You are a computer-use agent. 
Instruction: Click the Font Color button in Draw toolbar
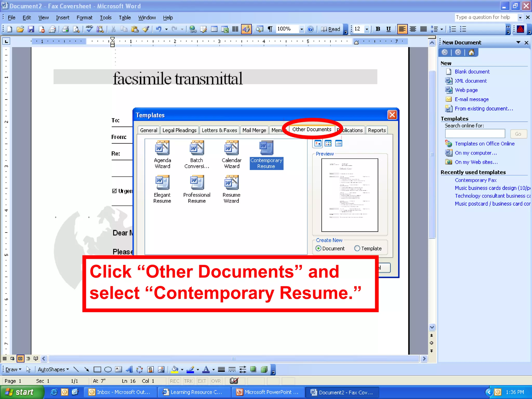point(206,369)
